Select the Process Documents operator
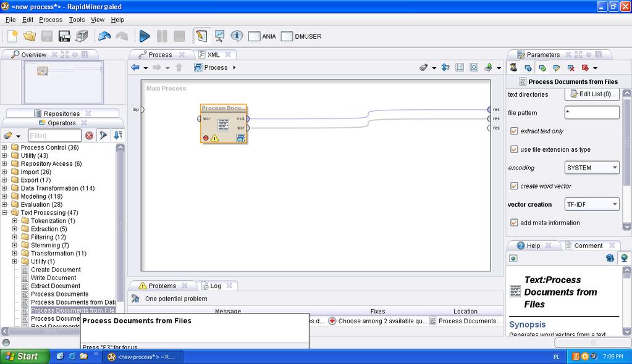632x364 pixels. click(x=60, y=294)
